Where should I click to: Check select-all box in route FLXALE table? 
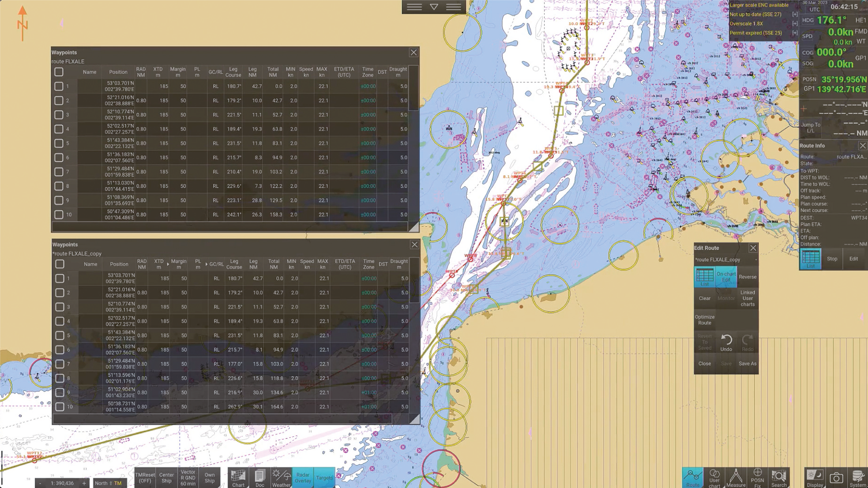(59, 72)
